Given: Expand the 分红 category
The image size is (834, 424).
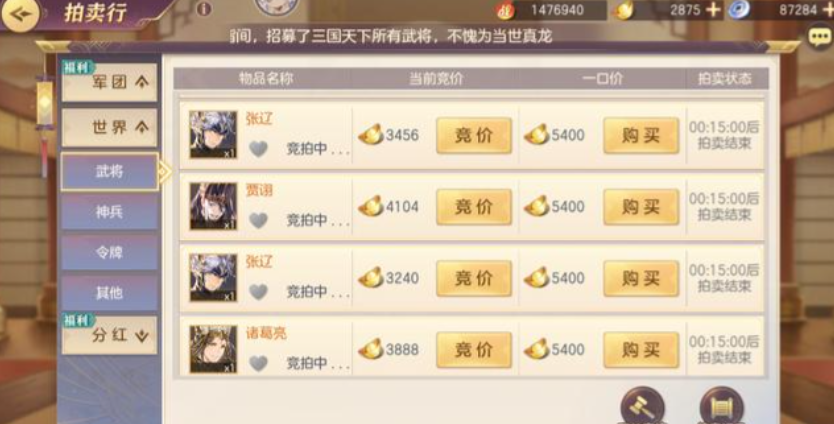Looking at the screenshot, I should point(110,335).
